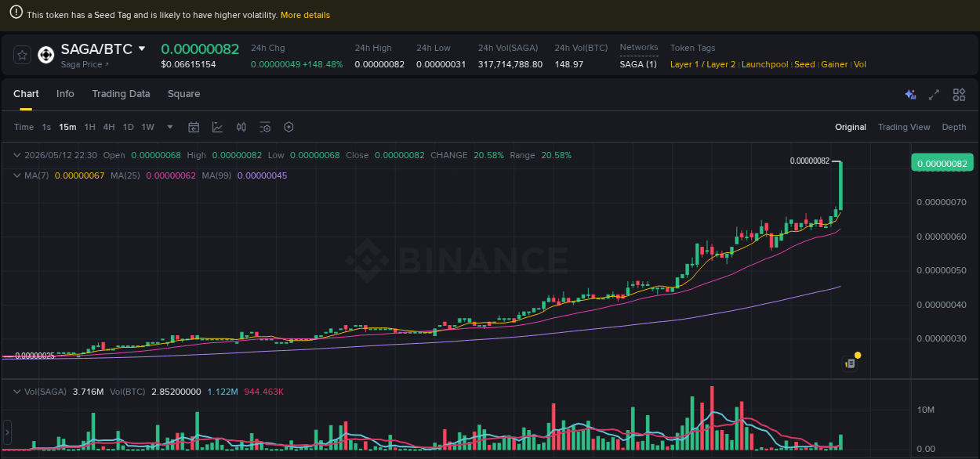Screen dimensions: 980x459
Task: Click the 24h High value 0.00000082
Action: pos(379,64)
